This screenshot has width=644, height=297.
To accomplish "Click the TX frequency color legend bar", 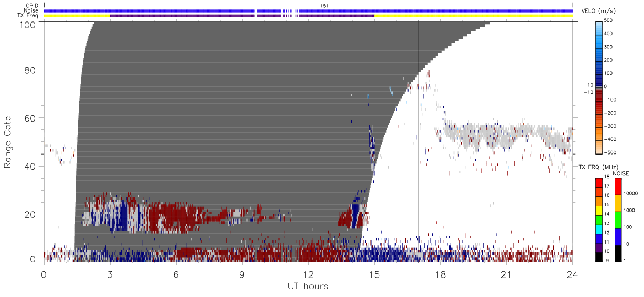I will [x=598, y=220].
